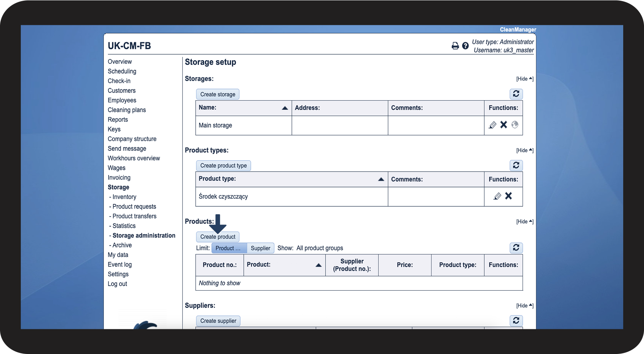Click the print icon in header

tap(455, 46)
